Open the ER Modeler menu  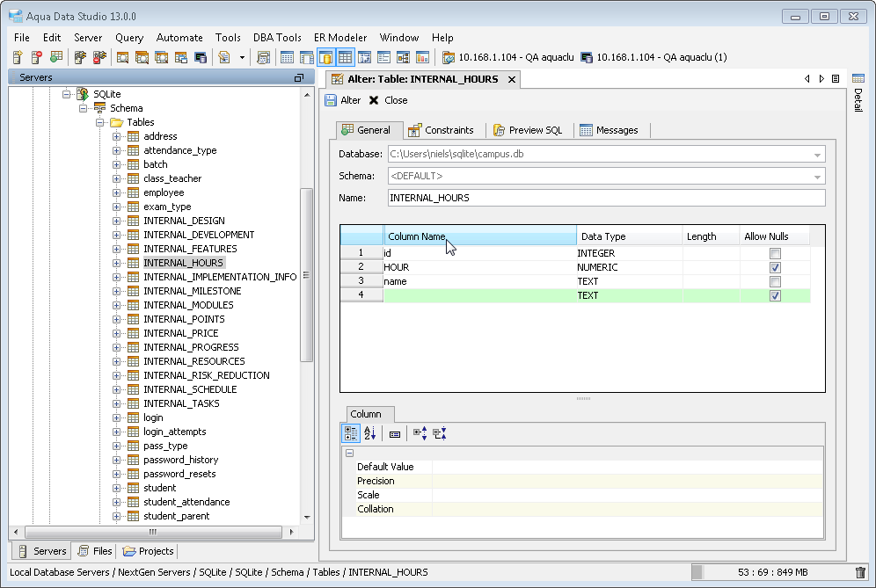click(340, 38)
